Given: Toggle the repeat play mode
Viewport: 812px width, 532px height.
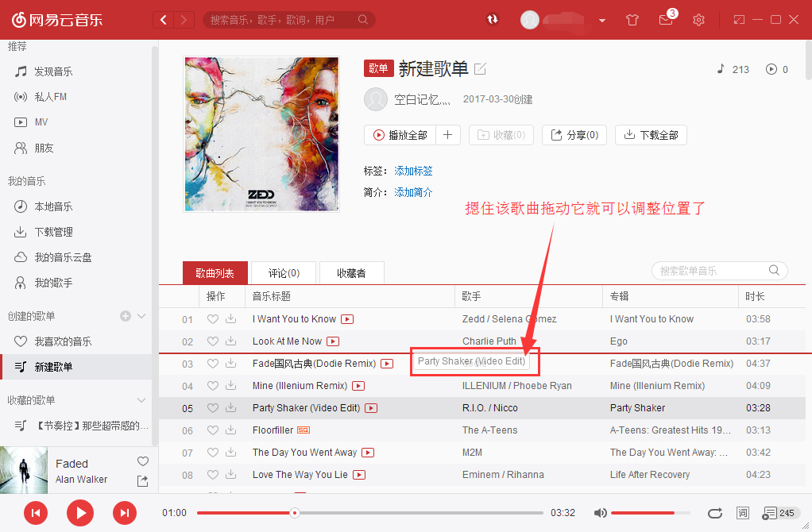Looking at the screenshot, I should point(714,513).
